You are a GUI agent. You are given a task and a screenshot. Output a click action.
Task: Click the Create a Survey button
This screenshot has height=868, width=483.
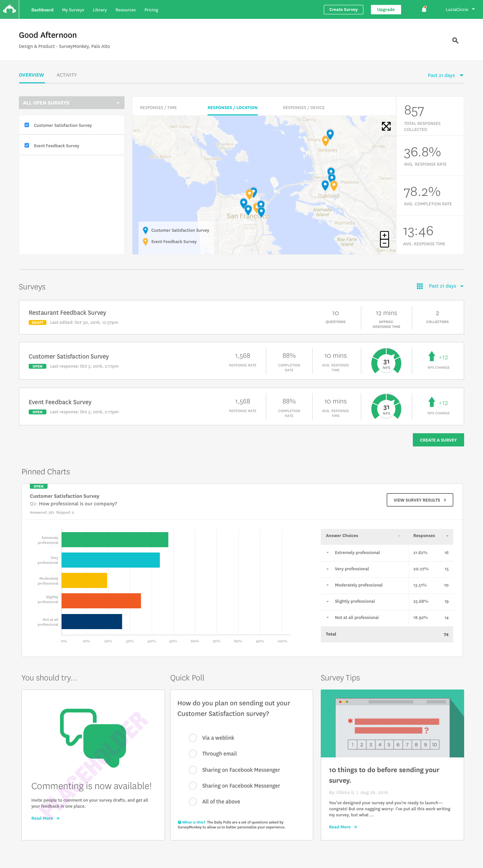[x=438, y=440]
